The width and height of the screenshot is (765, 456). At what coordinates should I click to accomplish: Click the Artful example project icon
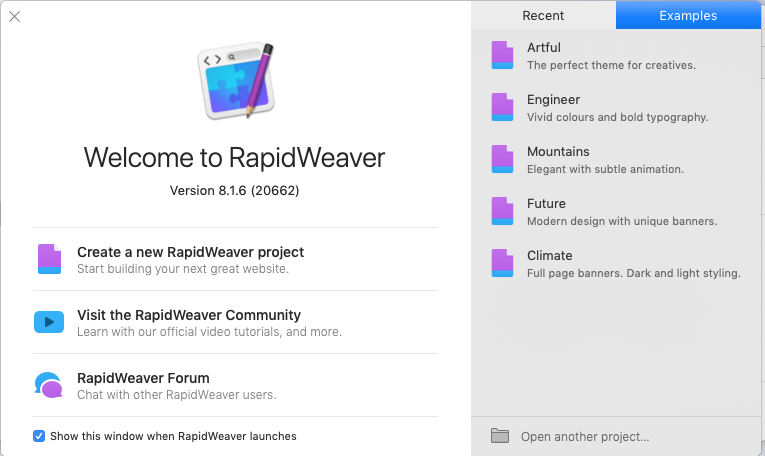[x=502, y=55]
